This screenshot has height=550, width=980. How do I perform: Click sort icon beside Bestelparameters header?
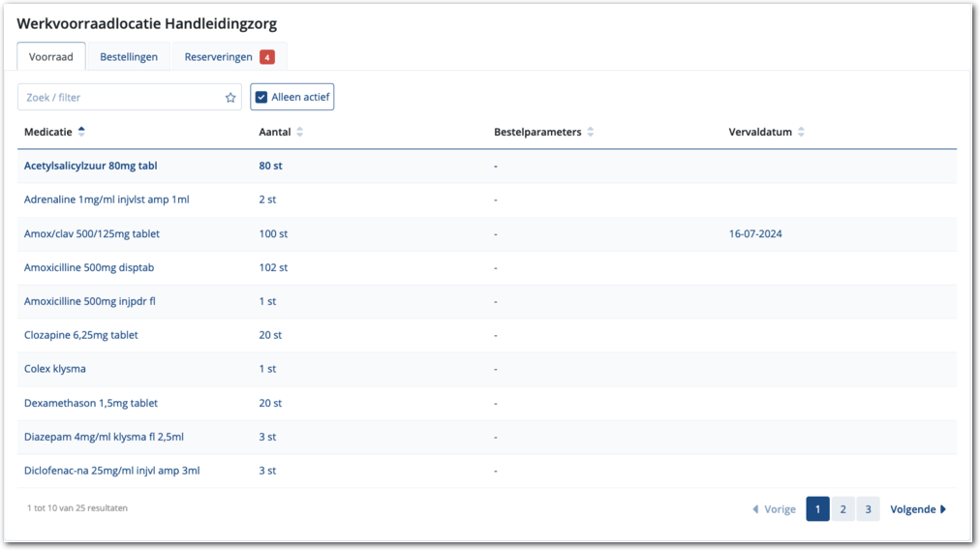pyautogui.click(x=591, y=132)
